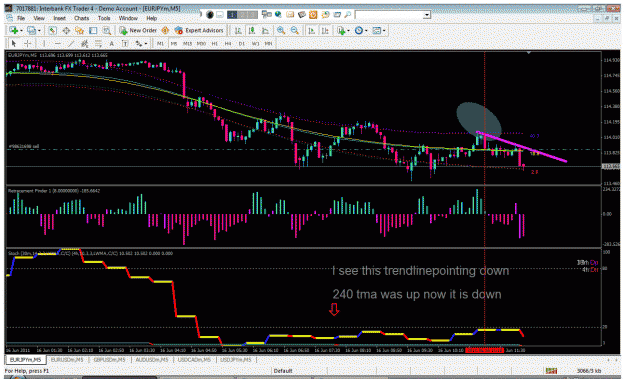
Task: Switch chart to candlesticks type
Action: 252,30
